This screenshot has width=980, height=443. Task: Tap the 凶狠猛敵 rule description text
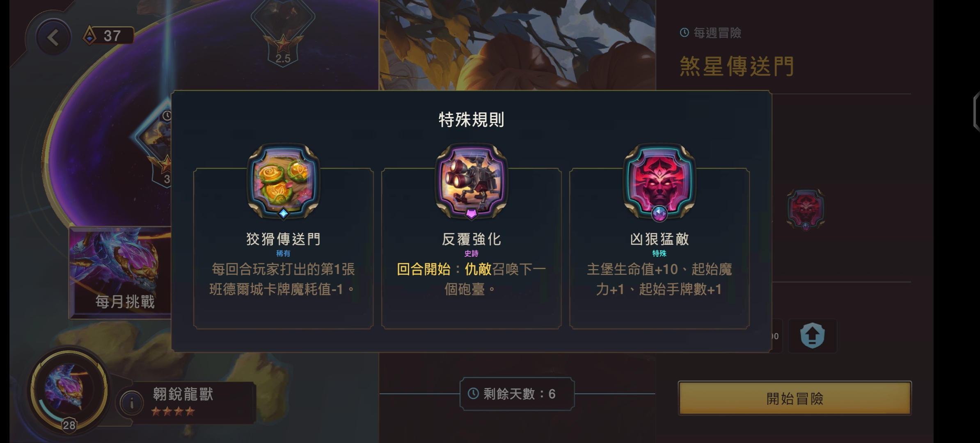[659, 279]
